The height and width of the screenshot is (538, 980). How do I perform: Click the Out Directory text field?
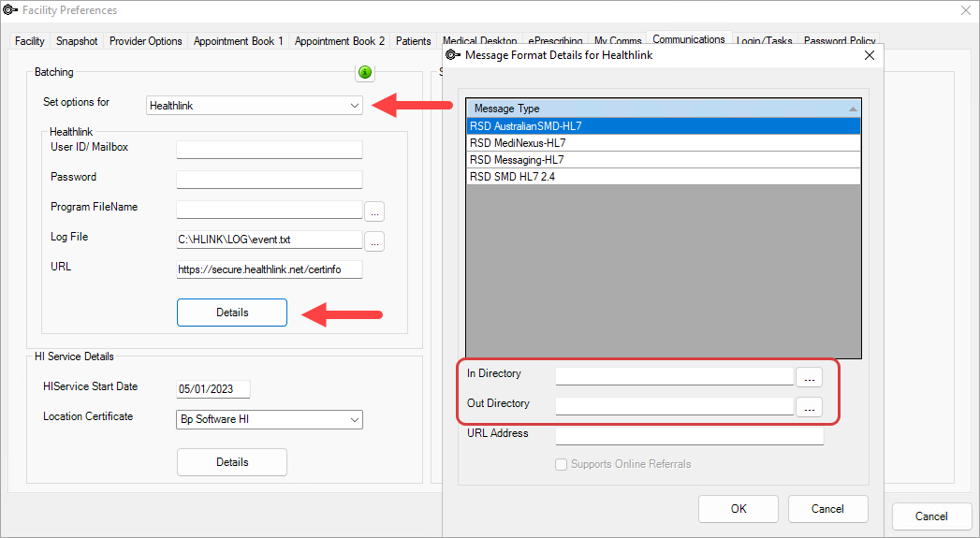click(x=674, y=406)
